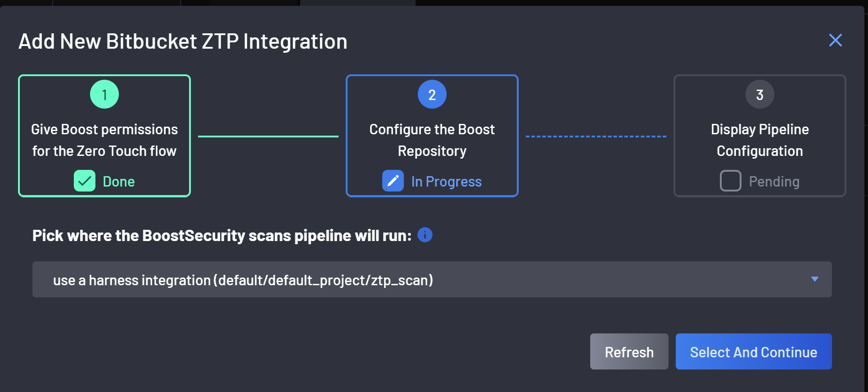This screenshot has width=868, height=392.
Task: Click the Done status text
Action: [x=119, y=182]
